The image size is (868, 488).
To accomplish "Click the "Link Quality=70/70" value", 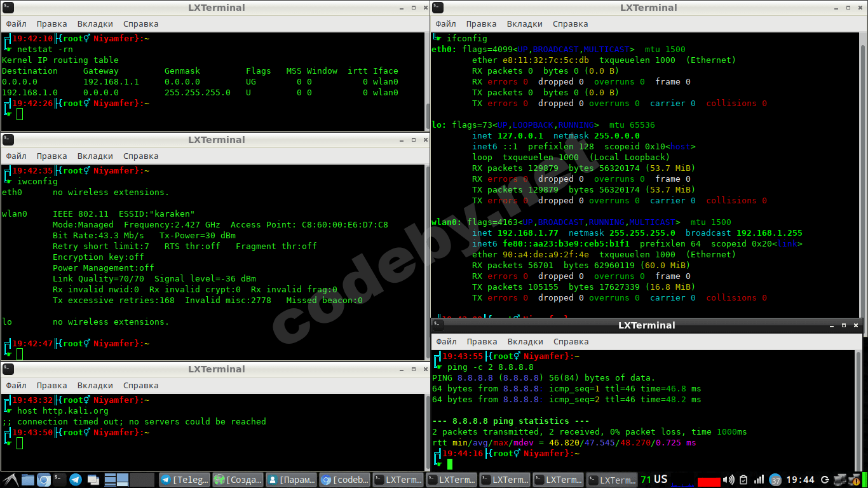I will pyautogui.click(x=98, y=278).
